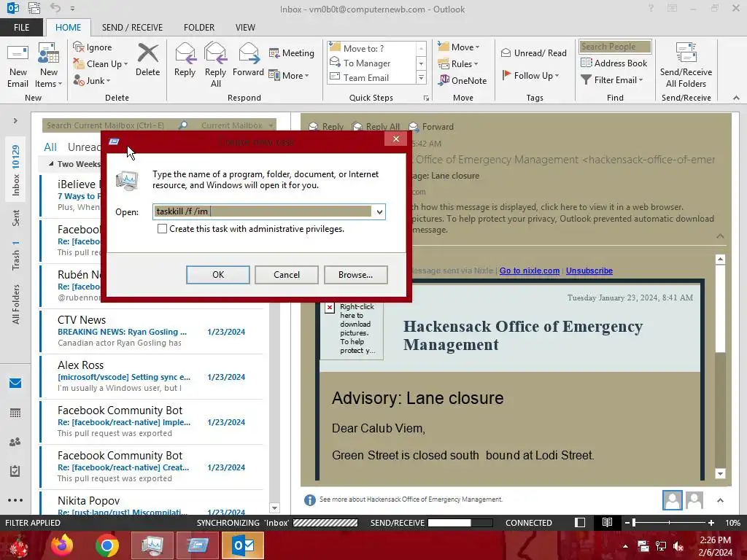Open Task Manager from the taskbar

[x=152, y=545]
